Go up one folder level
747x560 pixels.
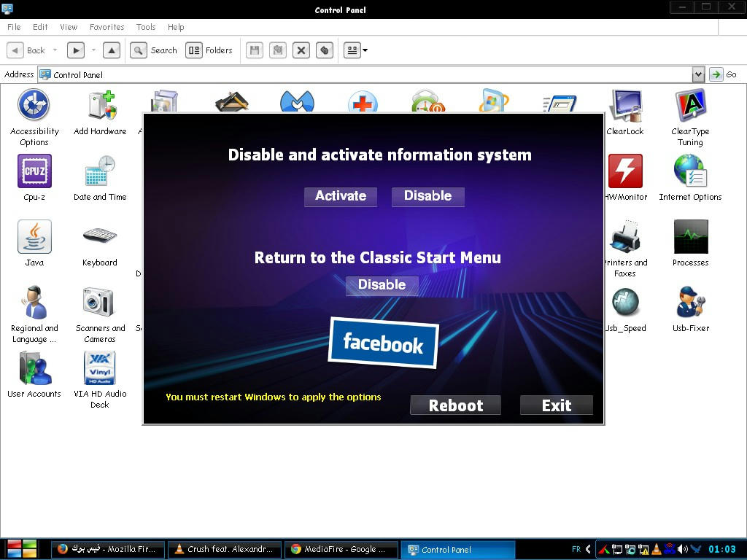pos(112,50)
